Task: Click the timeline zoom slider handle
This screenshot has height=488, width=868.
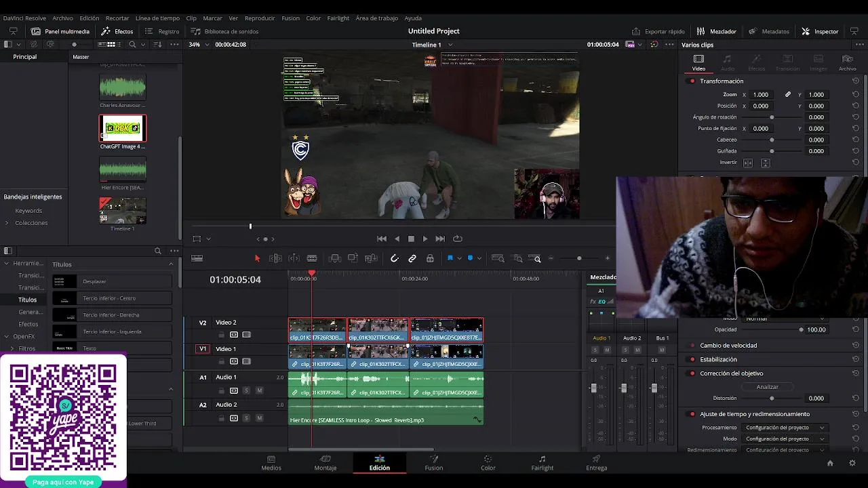Action: (x=579, y=258)
